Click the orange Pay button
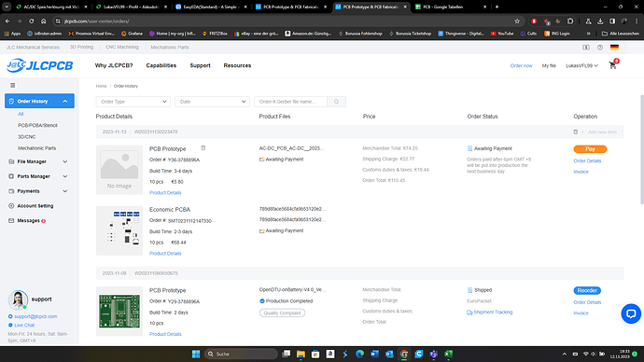 point(590,149)
